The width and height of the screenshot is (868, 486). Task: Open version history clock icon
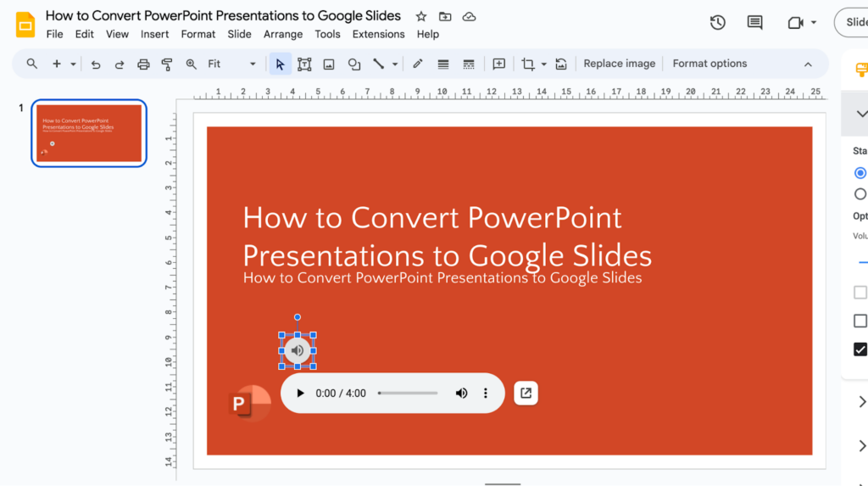(x=718, y=23)
